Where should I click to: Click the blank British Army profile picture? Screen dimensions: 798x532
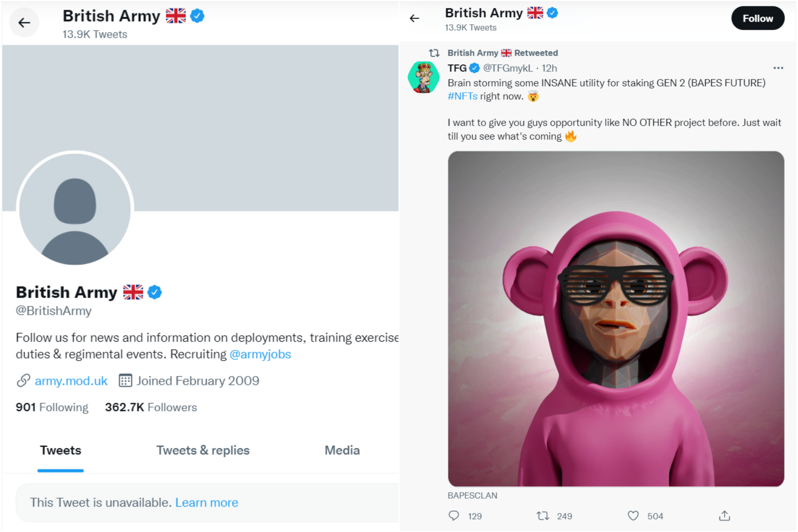coord(75,209)
